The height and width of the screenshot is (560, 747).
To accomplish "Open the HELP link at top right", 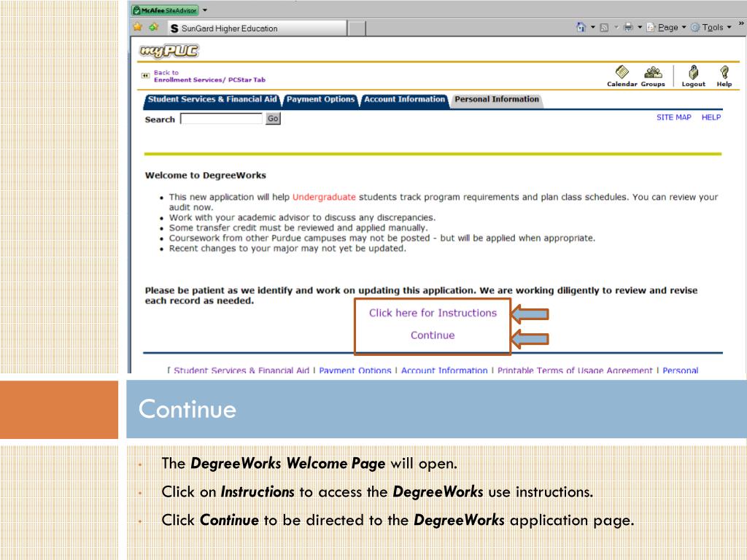I will pyautogui.click(x=711, y=117).
